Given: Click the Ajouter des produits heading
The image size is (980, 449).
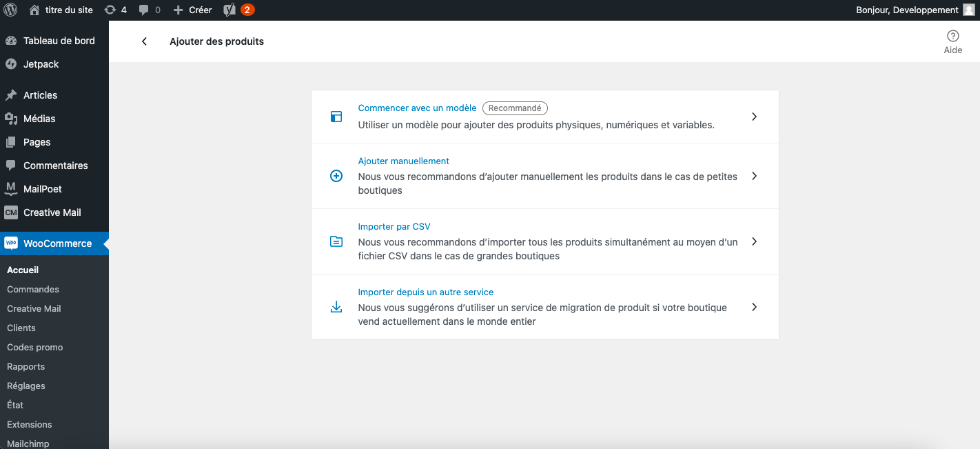Looking at the screenshot, I should tap(216, 41).
